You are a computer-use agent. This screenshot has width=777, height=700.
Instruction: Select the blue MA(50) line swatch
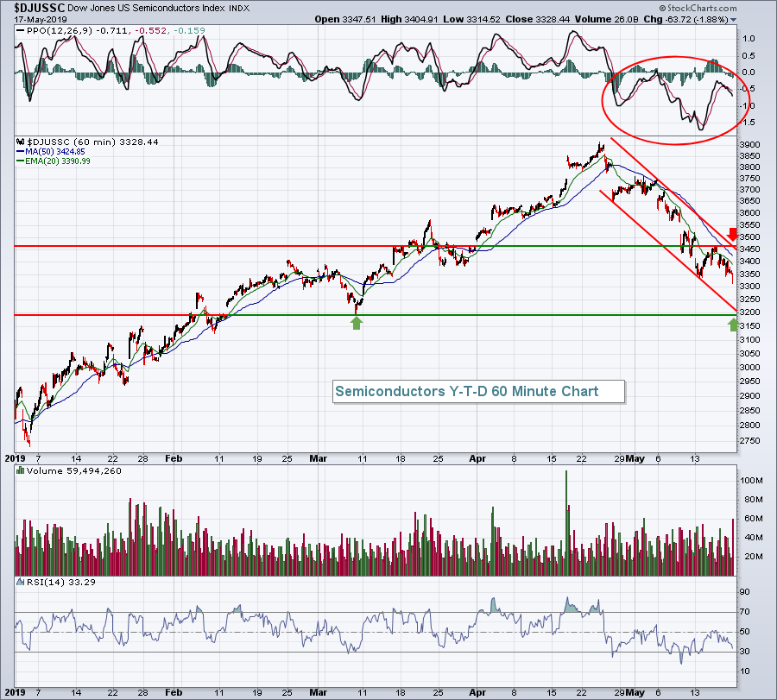point(21,152)
